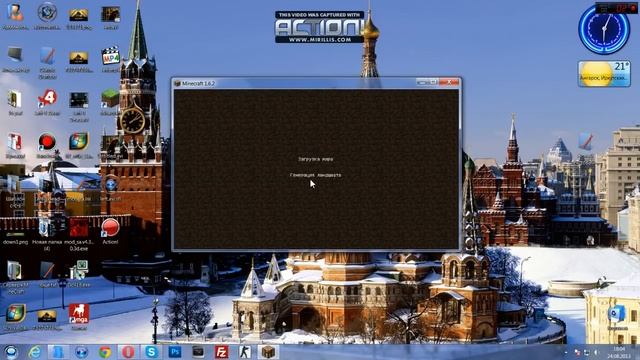640x360 pixels.
Task: Click the network tray icon
Action: click(x=587, y=352)
